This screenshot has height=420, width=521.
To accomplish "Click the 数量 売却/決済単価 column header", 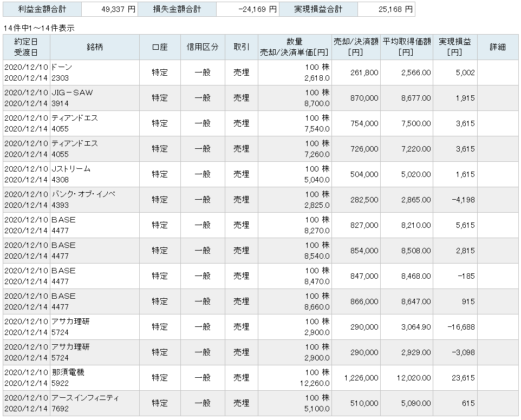I will 295,47.
